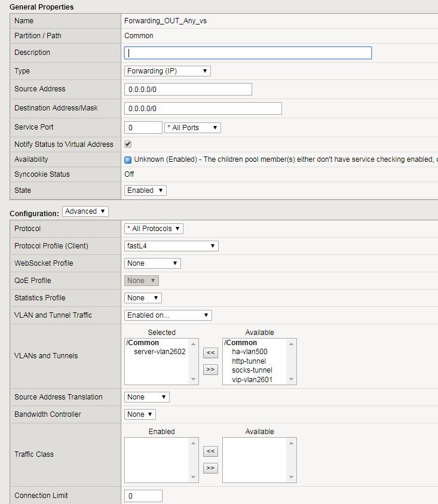Screen dimensions: 438x504
Task: Click the blue Availability status icon
Action: coord(128,160)
